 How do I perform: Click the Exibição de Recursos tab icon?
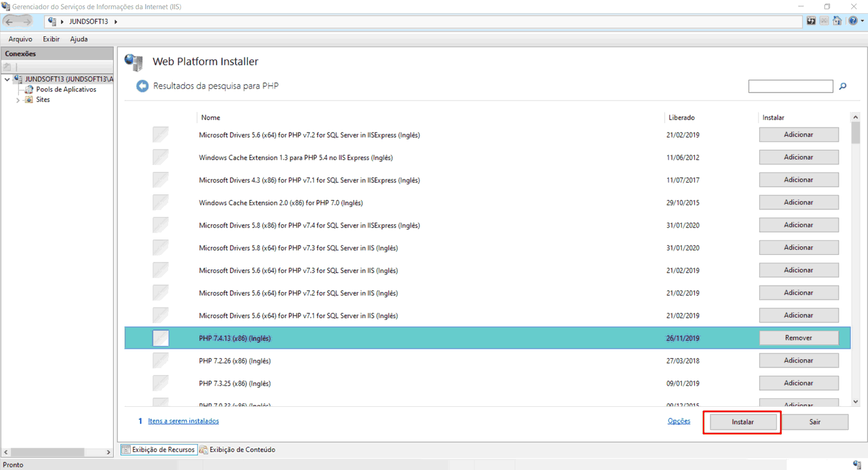(x=126, y=450)
